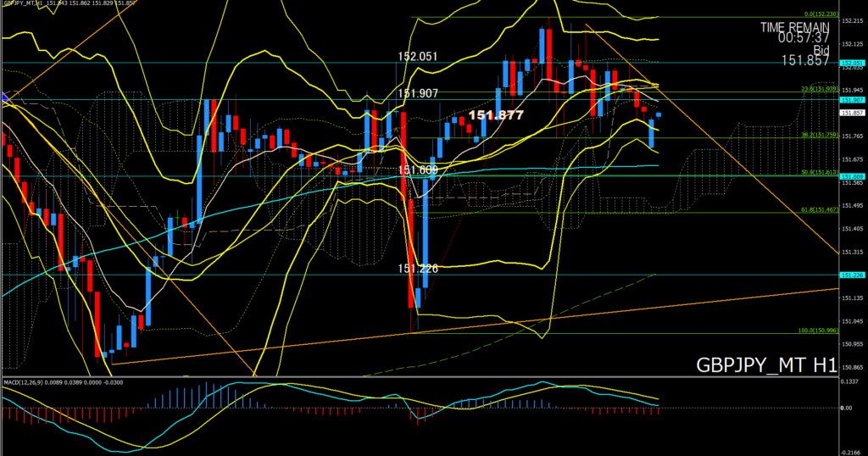Viewport: 868px width, 456px height.
Task: Click the 152.125 price axis value
Action: [x=852, y=44]
